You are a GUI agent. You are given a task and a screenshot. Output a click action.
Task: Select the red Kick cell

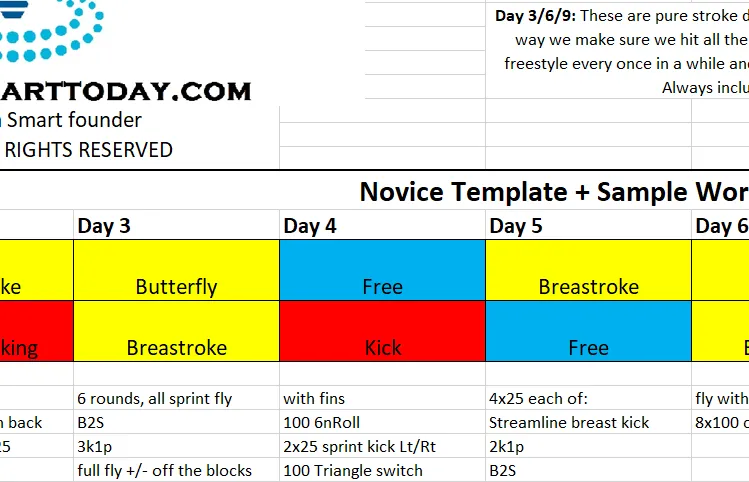pyautogui.click(x=382, y=331)
